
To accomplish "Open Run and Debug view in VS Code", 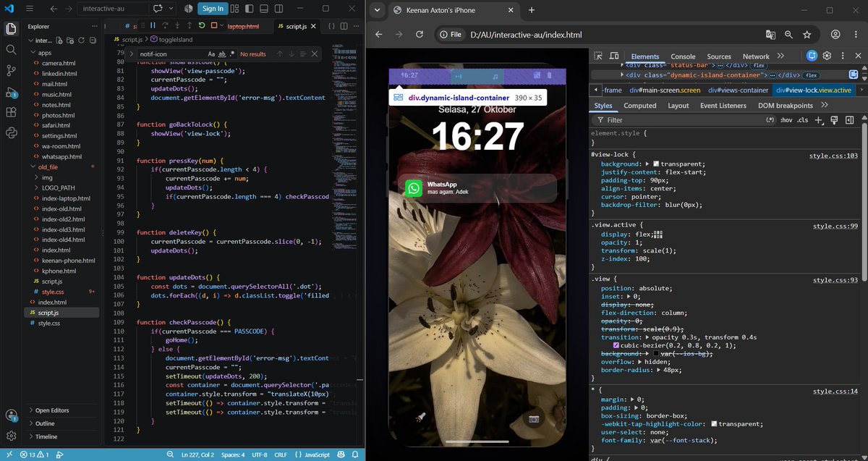I will pos(11,91).
